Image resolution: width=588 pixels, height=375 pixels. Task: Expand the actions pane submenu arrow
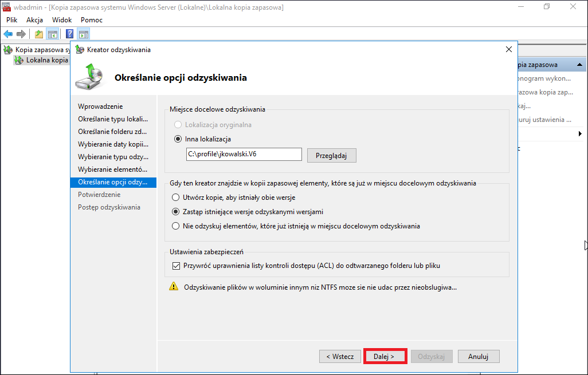click(580, 133)
